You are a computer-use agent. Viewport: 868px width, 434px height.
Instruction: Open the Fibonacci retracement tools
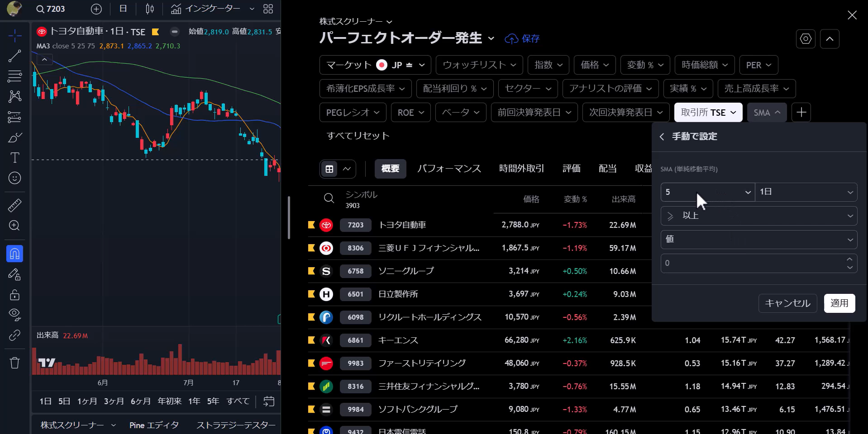[14, 76]
